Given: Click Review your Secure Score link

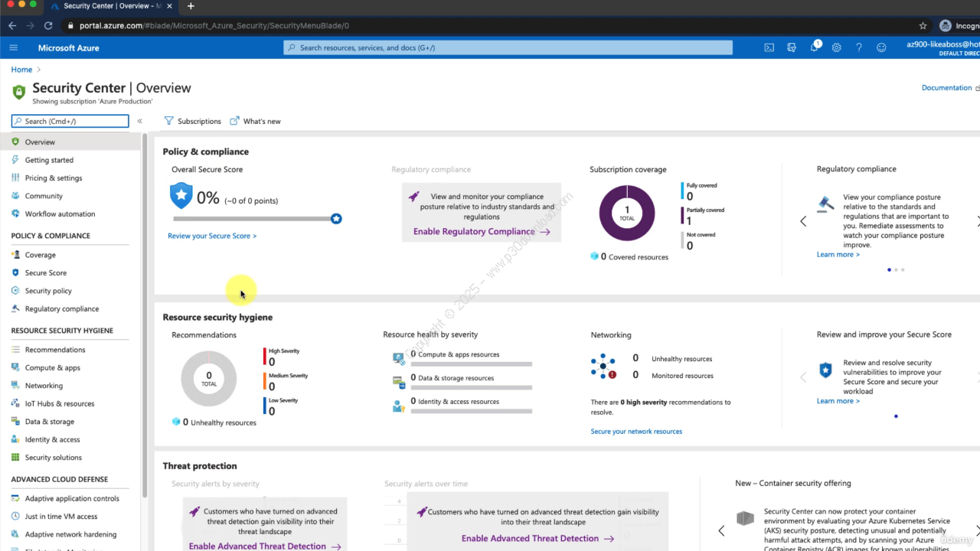Looking at the screenshot, I should point(212,236).
